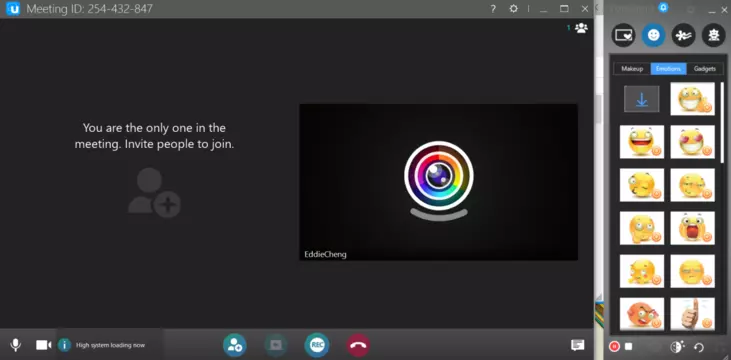Toggle the video camera icon

tap(43, 345)
